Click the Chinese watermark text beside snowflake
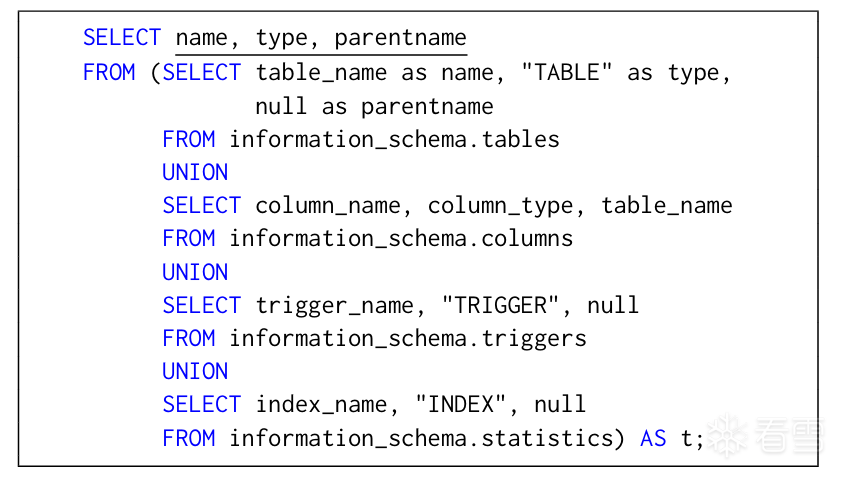845x480 pixels. 789,434
